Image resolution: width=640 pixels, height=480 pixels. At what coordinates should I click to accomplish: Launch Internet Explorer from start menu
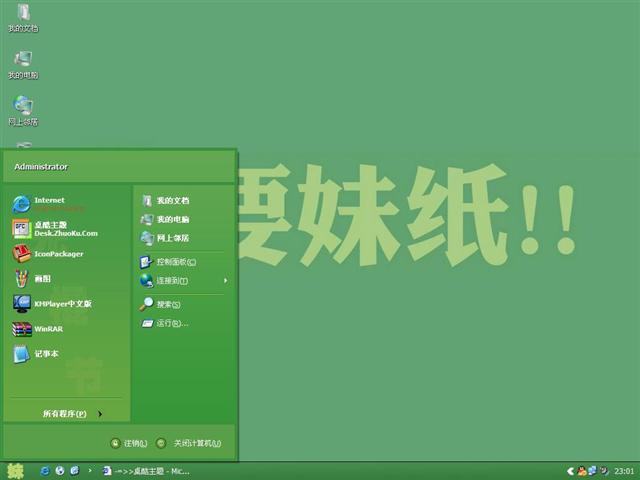pyautogui.click(x=49, y=204)
